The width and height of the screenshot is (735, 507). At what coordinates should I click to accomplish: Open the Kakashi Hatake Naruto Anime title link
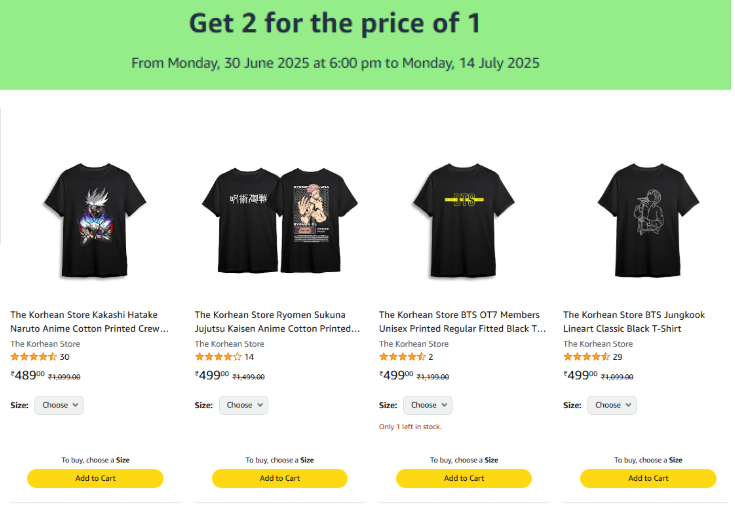point(89,321)
